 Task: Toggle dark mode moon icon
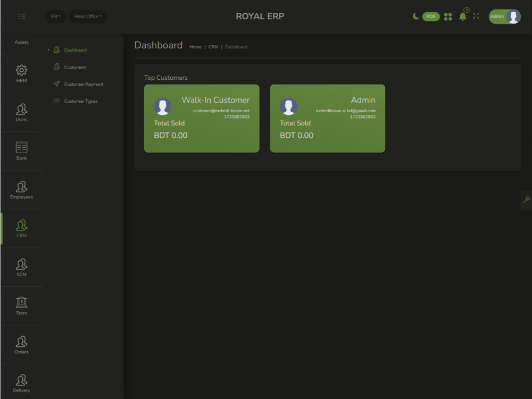[x=415, y=16]
